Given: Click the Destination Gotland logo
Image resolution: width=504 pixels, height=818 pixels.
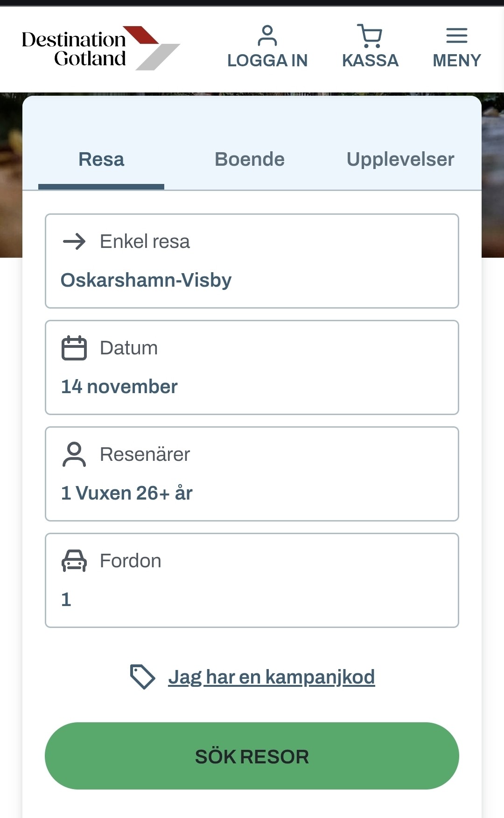Looking at the screenshot, I should pos(100,49).
